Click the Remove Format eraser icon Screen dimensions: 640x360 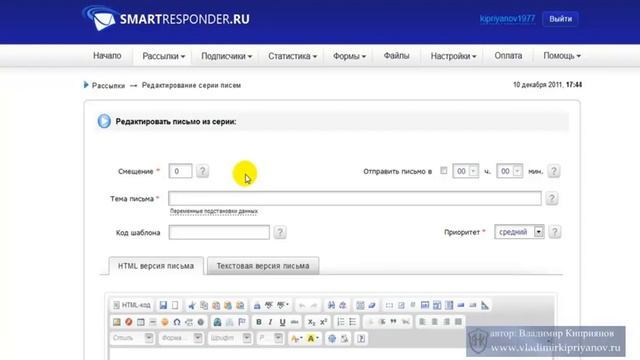tap(372, 305)
